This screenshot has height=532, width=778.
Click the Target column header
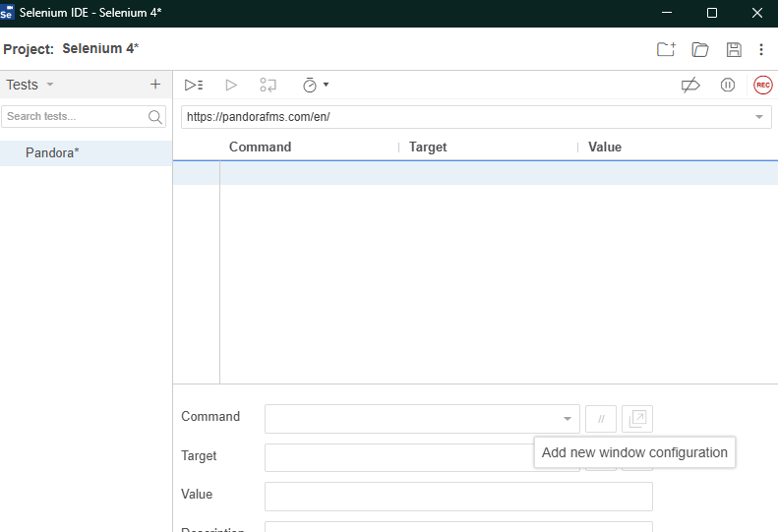click(x=428, y=147)
